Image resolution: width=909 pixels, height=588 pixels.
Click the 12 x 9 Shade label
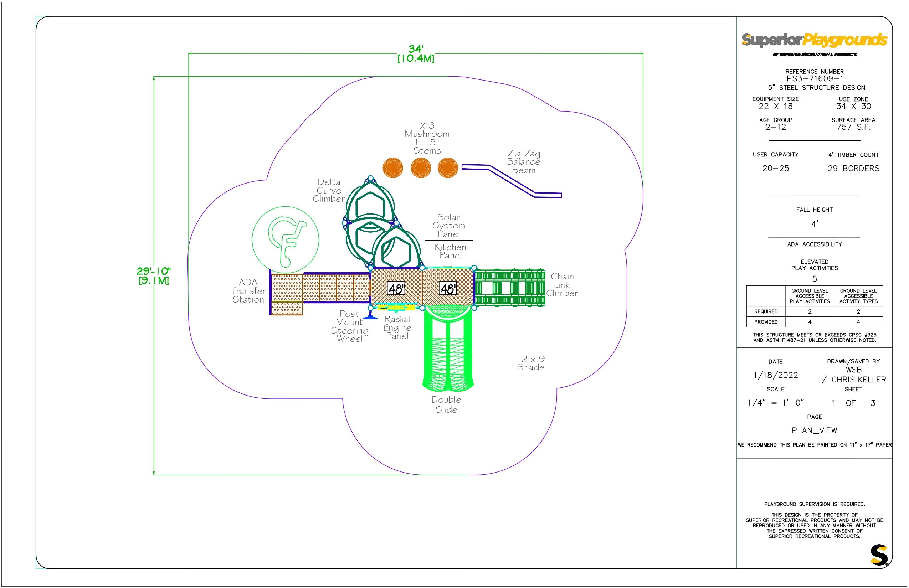[x=530, y=363]
